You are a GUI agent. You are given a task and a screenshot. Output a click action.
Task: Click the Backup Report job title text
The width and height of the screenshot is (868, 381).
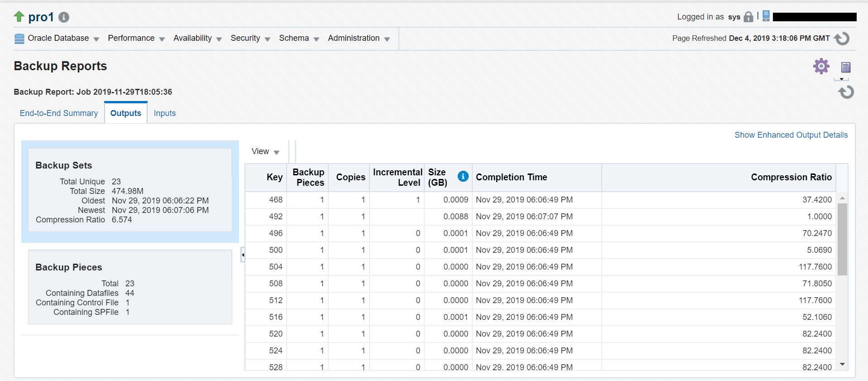[x=93, y=92]
